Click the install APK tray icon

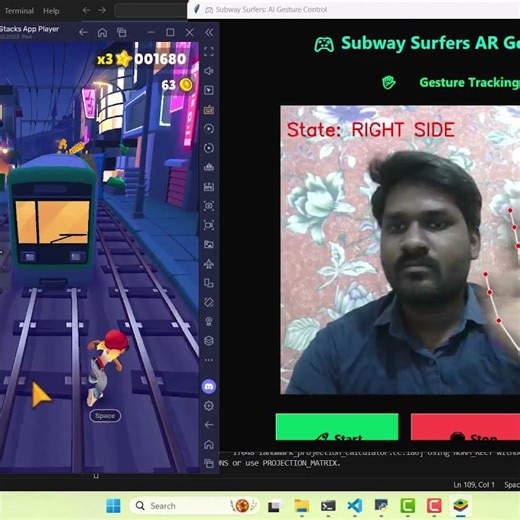pyautogui.click(x=209, y=167)
